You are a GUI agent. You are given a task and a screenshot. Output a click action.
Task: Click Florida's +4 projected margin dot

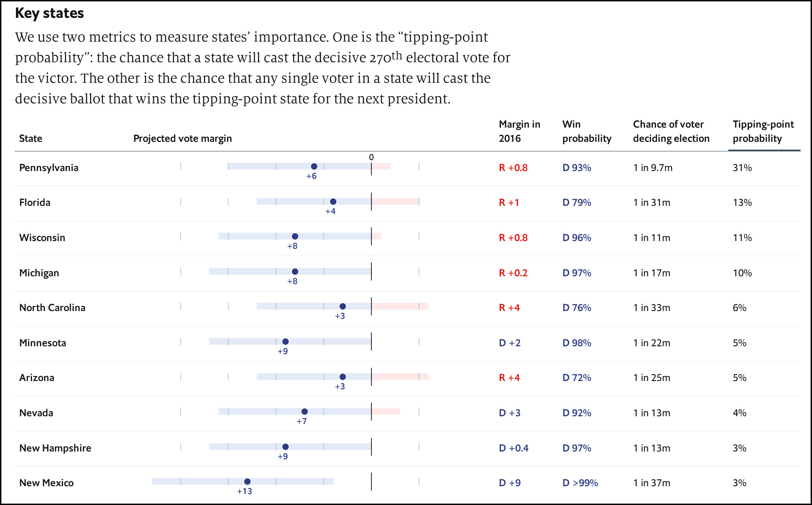pos(333,202)
